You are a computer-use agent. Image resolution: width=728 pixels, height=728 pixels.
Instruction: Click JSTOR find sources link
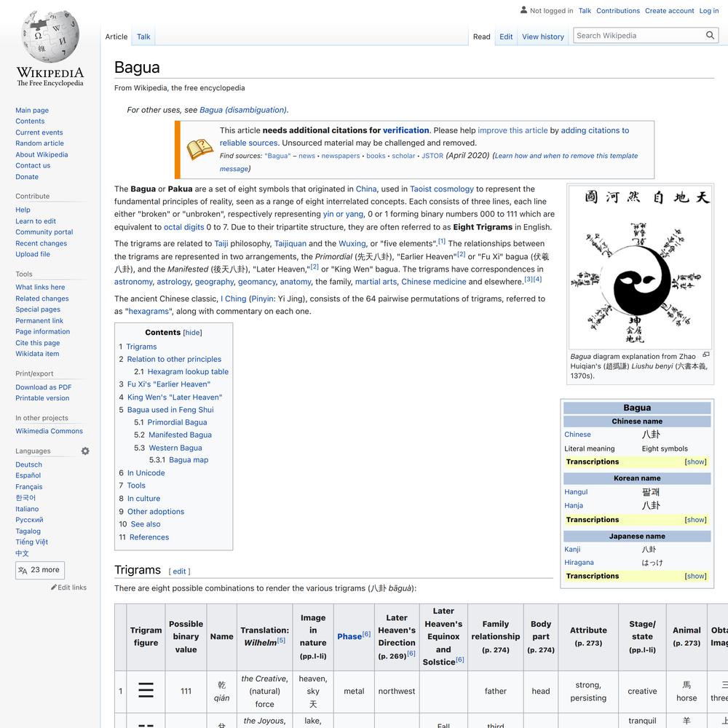(x=432, y=156)
